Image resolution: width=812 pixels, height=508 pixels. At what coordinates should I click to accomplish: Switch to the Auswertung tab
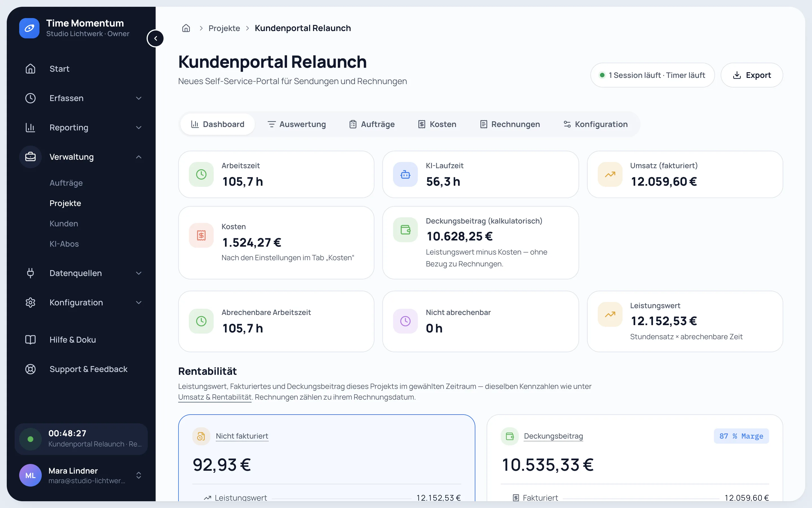[x=297, y=124]
